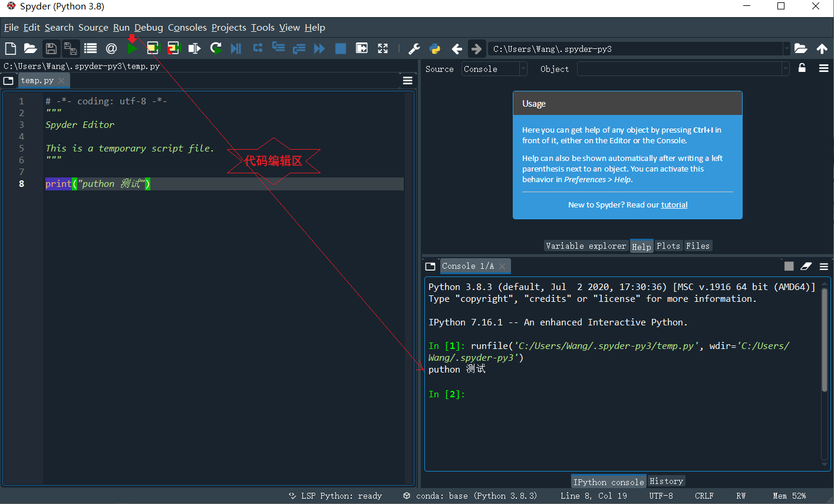This screenshot has width=834, height=504.
Task: Open Preferences with the wrench icon
Action: (414, 48)
